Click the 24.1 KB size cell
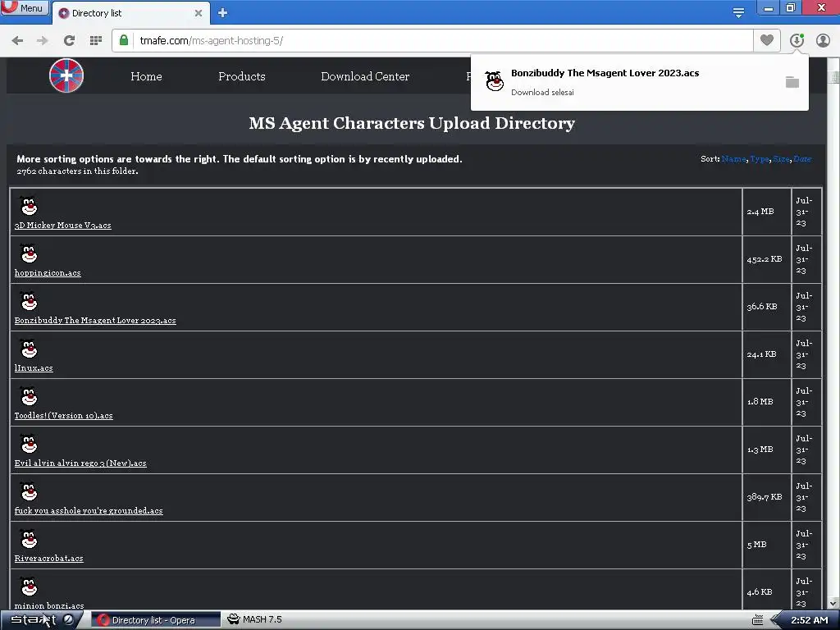The height and width of the screenshot is (630, 840). click(x=767, y=354)
